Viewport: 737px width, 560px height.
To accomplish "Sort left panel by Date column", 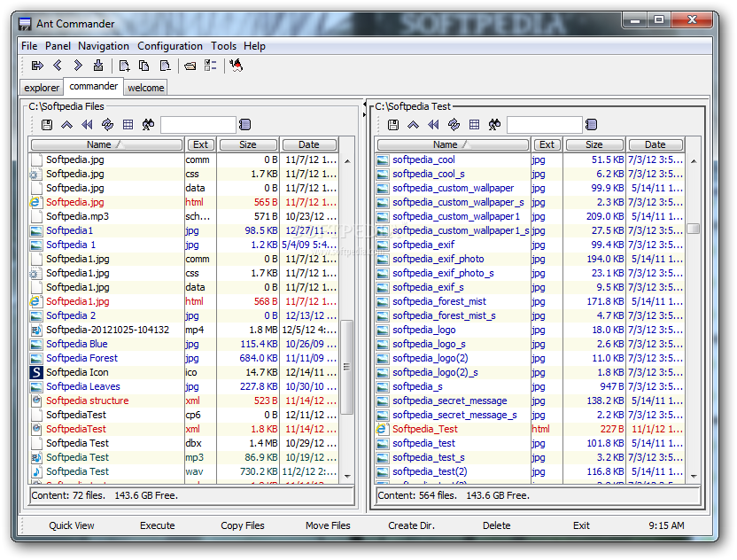I will point(309,144).
